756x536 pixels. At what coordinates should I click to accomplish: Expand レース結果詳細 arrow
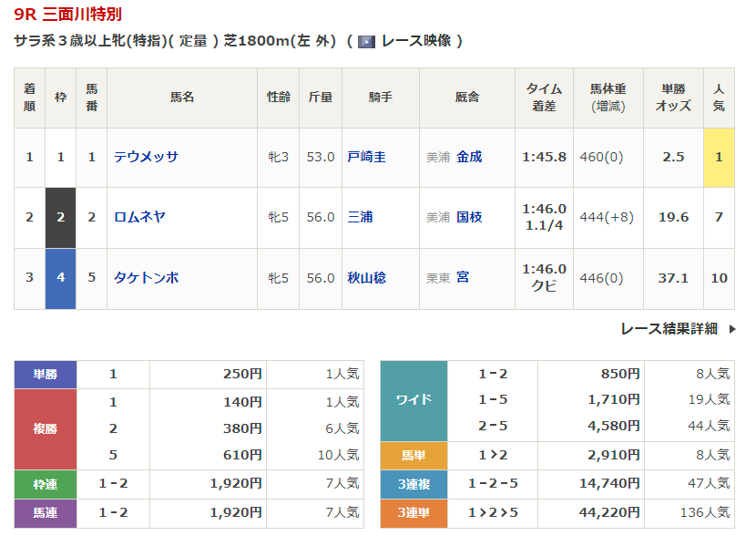pos(731,329)
